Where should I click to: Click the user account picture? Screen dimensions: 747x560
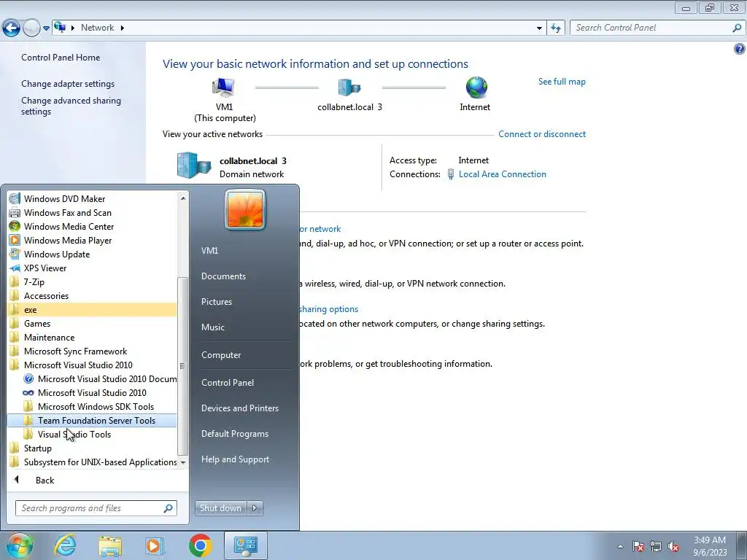click(245, 209)
